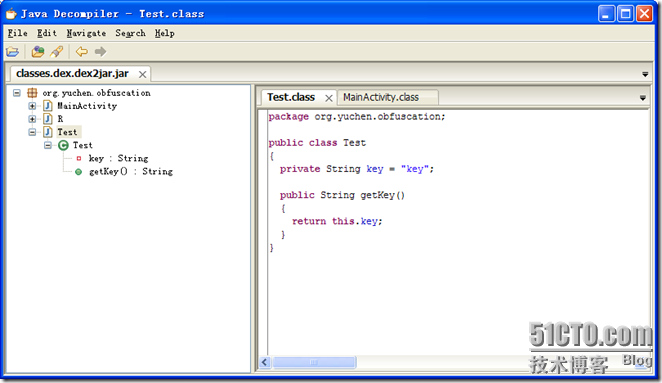Open the Edit menu
Image resolution: width=662 pixels, height=383 pixels.
pyautogui.click(x=46, y=33)
